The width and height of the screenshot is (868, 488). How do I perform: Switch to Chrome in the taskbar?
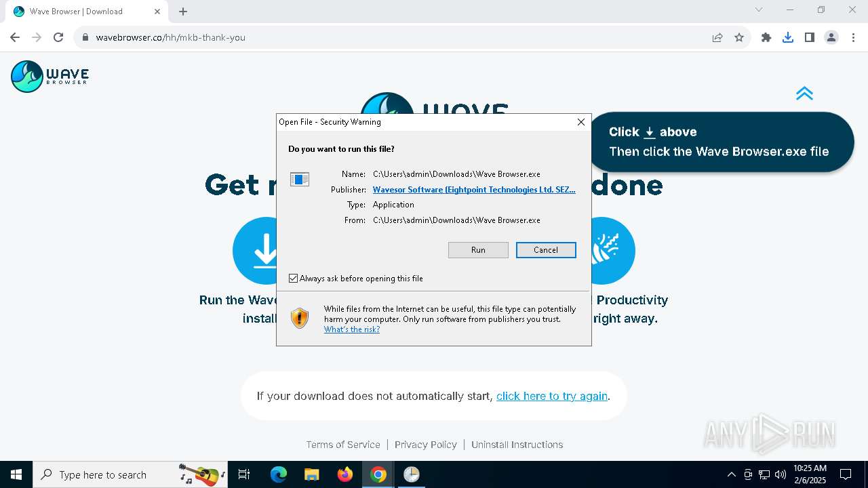(378, 474)
